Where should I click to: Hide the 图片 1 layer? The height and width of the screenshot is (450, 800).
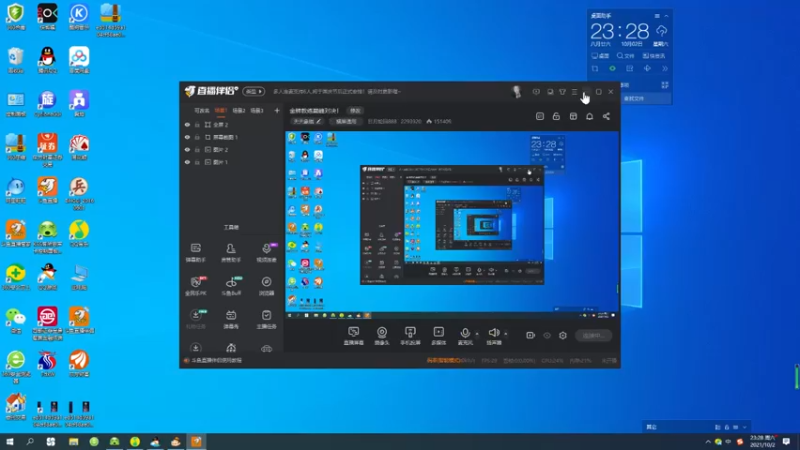(187, 162)
